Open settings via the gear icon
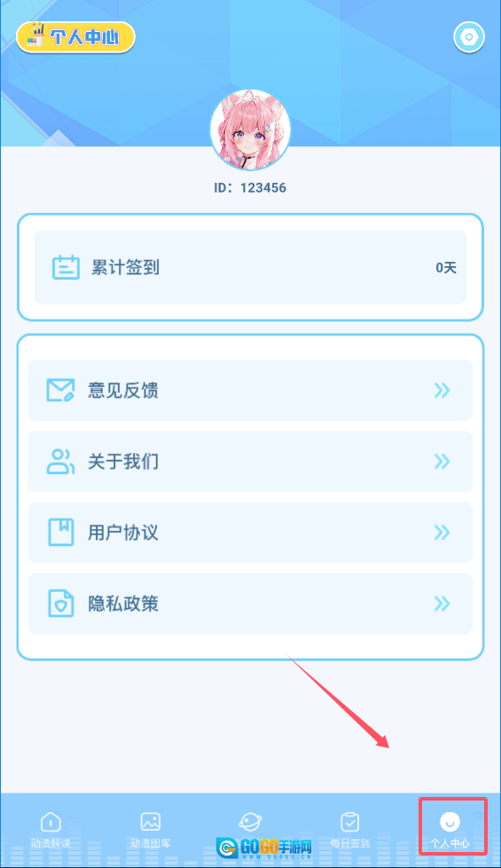The image size is (501, 868). pos(469,37)
